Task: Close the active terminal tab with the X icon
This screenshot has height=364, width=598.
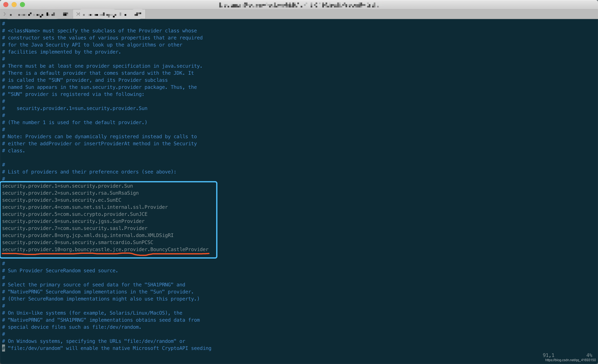Action: point(78,14)
